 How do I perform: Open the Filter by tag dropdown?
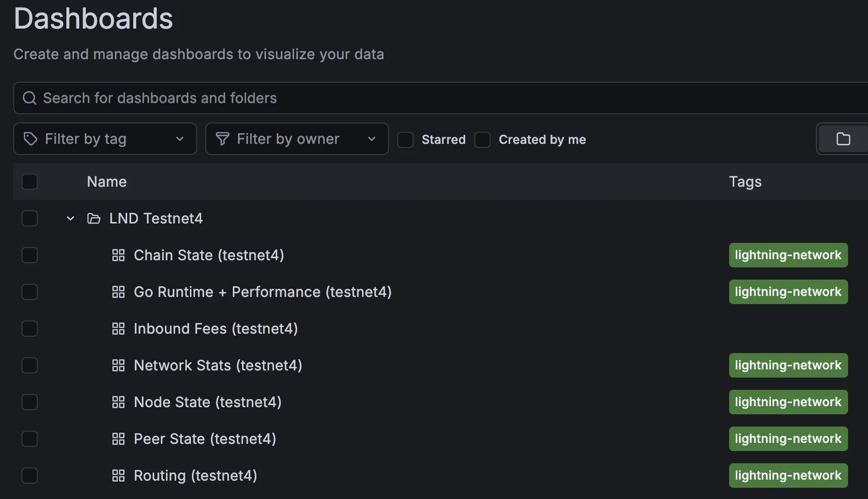(x=105, y=139)
